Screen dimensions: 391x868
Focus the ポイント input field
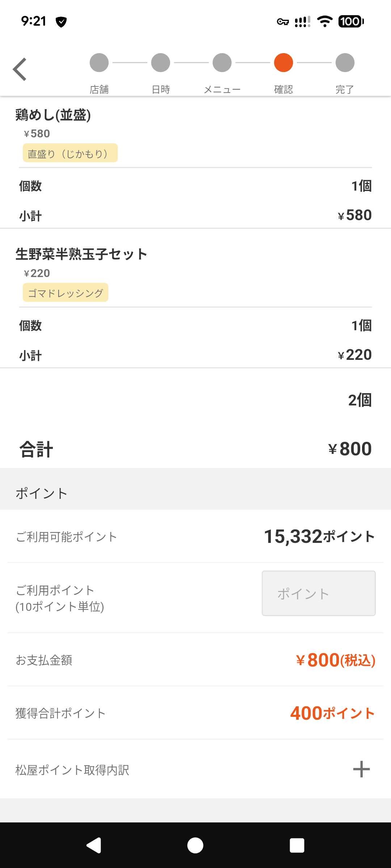[319, 593]
